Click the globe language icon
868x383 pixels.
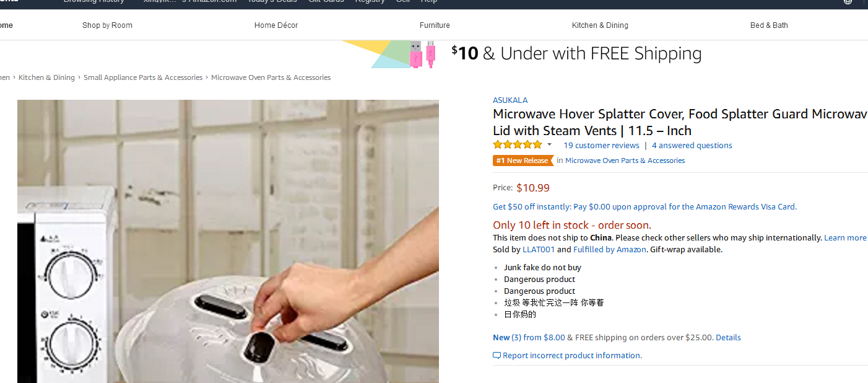pos(848,2)
